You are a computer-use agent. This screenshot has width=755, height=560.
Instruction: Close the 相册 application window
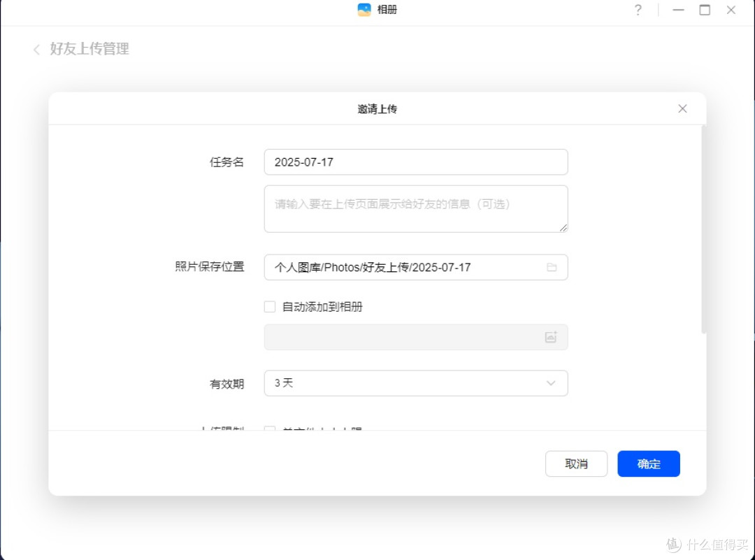(731, 10)
